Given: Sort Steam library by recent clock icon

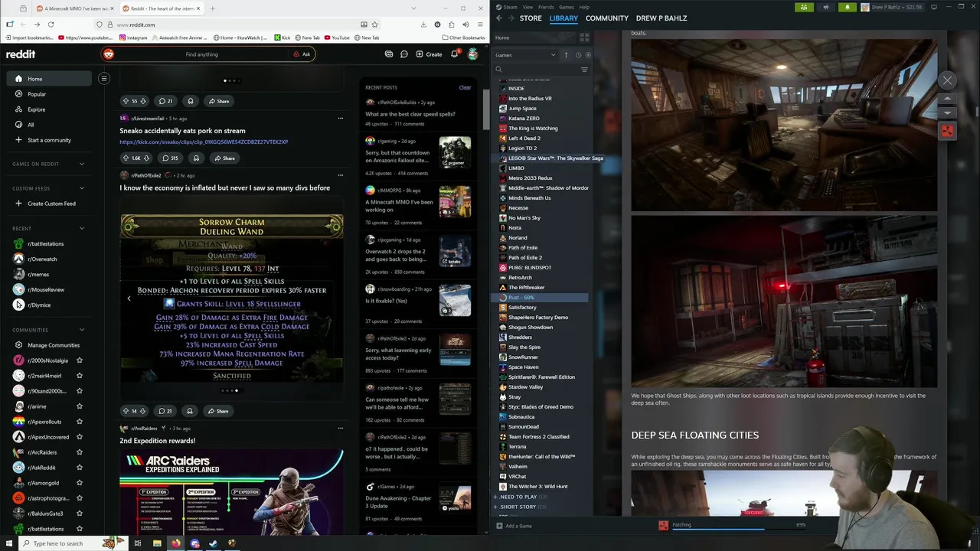Looking at the screenshot, I should tap(578, 55).
